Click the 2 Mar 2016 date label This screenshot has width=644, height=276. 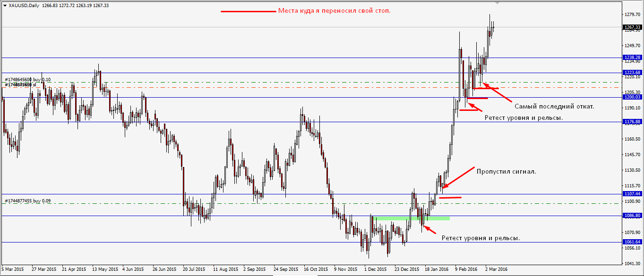[496, 269]
